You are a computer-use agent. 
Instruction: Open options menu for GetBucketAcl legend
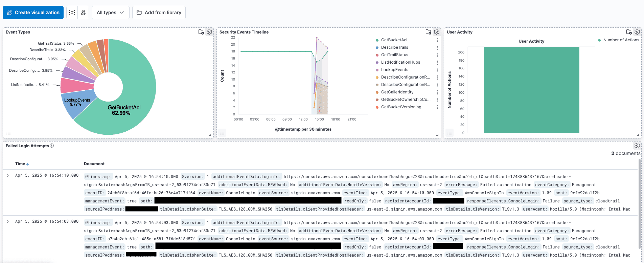pyautogui.click(x=437, y=40)
